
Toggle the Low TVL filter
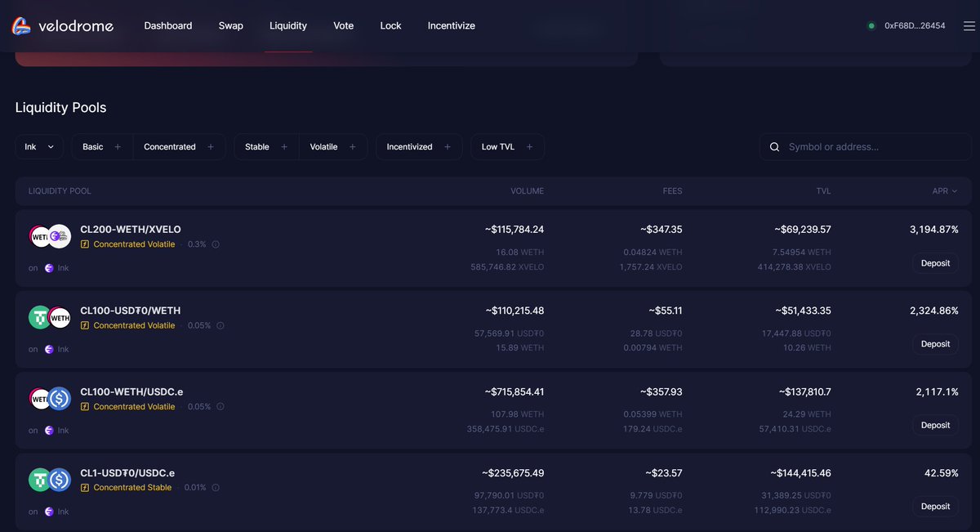click(507, 147)
